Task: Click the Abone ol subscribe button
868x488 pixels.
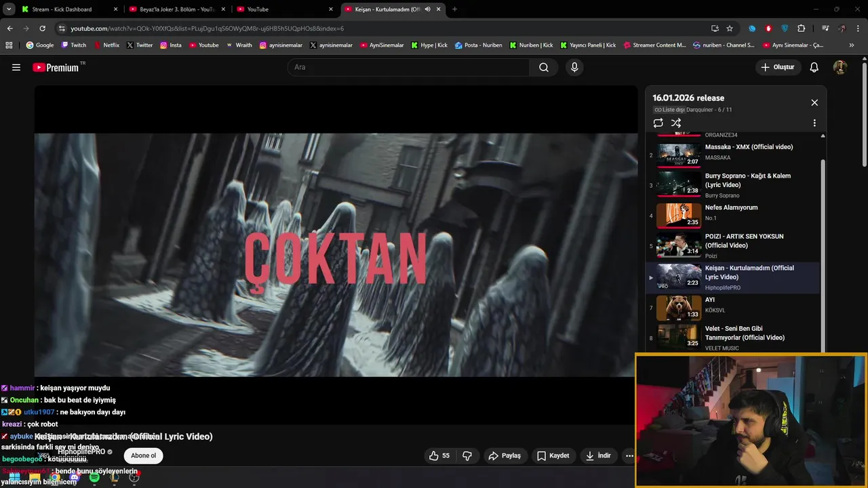Action: click(144, 455)
